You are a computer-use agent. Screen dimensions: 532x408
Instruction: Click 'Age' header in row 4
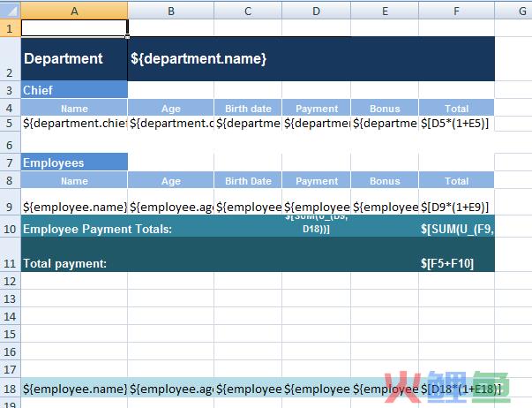coord(171,108)
